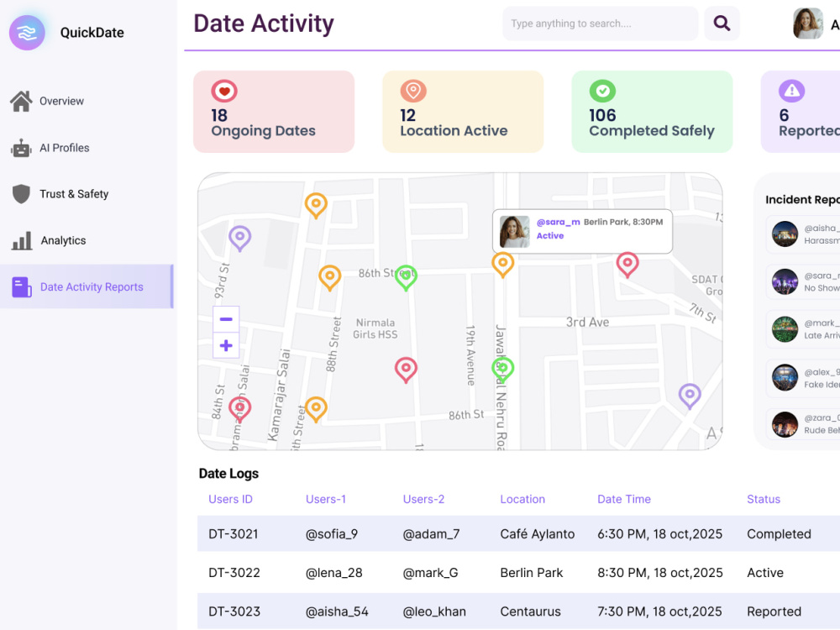
Task: Open Trust & Safety in the sidebar
Action: pyautogui.click(x=74, y=194)
